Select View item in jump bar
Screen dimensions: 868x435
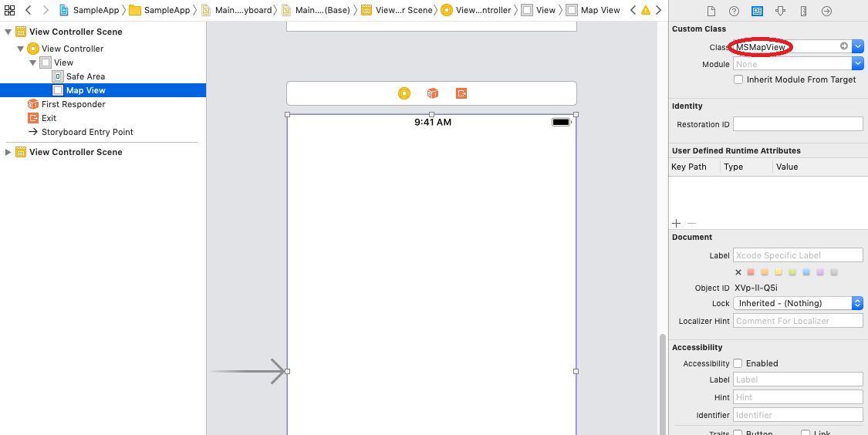539,10
